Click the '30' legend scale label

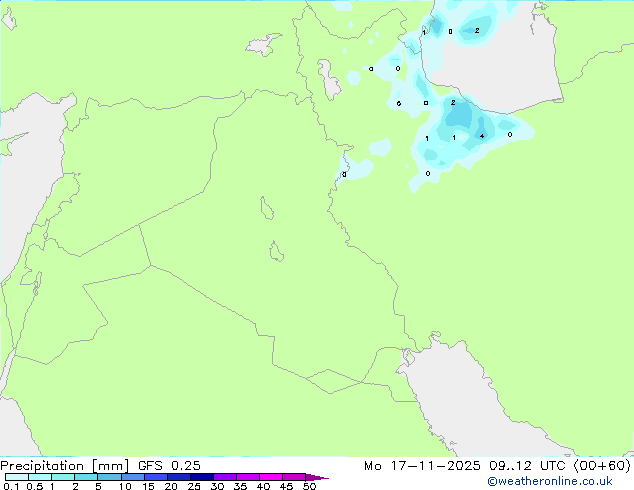(217, 486)
